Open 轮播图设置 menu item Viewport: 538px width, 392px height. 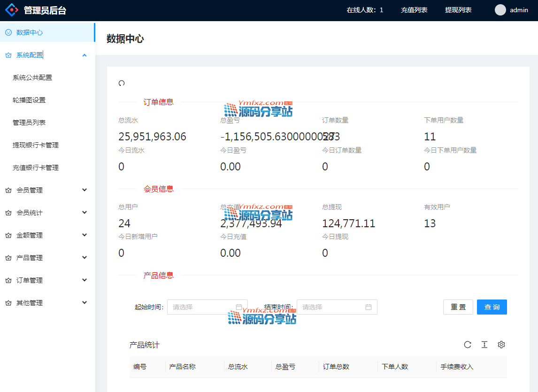pyautogui.click(x=29, y=100)
